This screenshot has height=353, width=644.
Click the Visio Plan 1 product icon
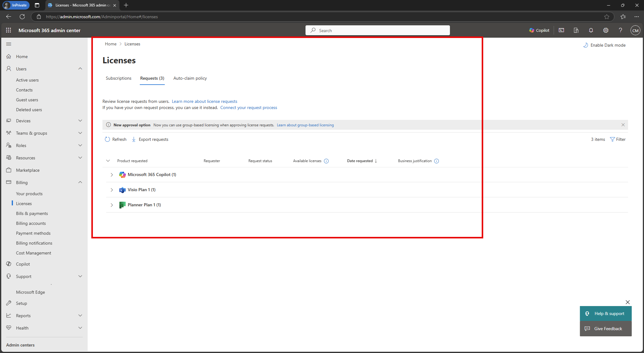tap(123, 189)
